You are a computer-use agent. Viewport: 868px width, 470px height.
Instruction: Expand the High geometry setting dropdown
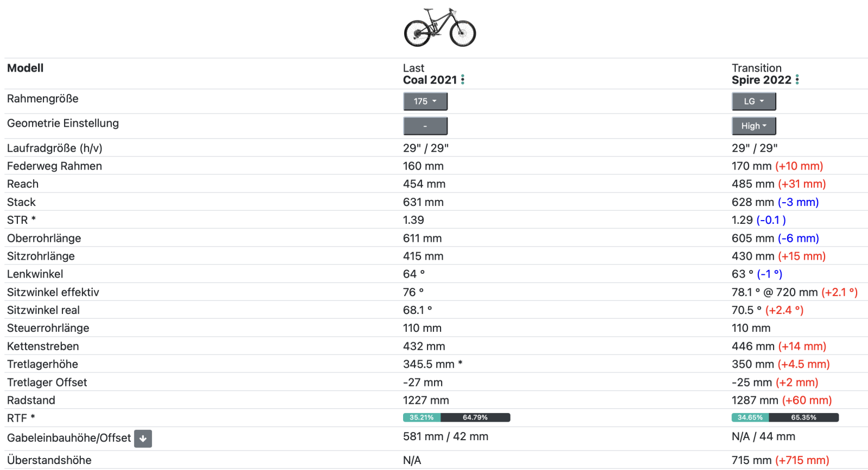coord(754,126)
